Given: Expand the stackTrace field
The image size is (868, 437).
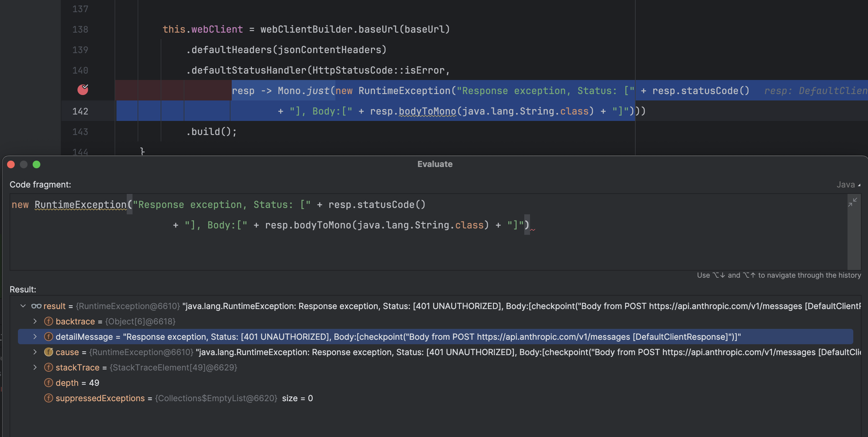Looking at the screenshot, I should pos(35,367).
